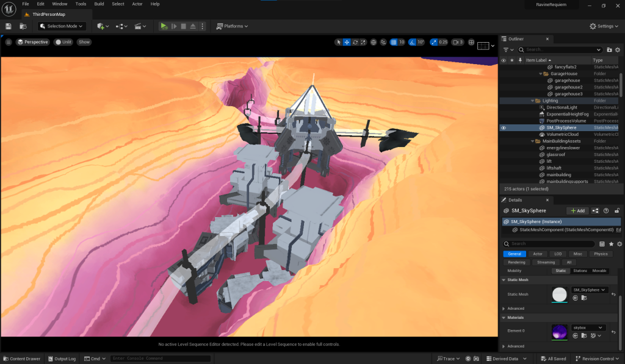
Task: Activate the Translate move gizmo tool
Action: click(347, 42)
